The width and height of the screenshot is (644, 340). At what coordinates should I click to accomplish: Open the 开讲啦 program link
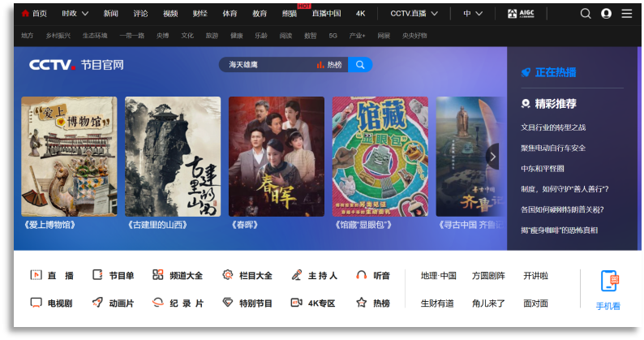(x=535, y=275)
